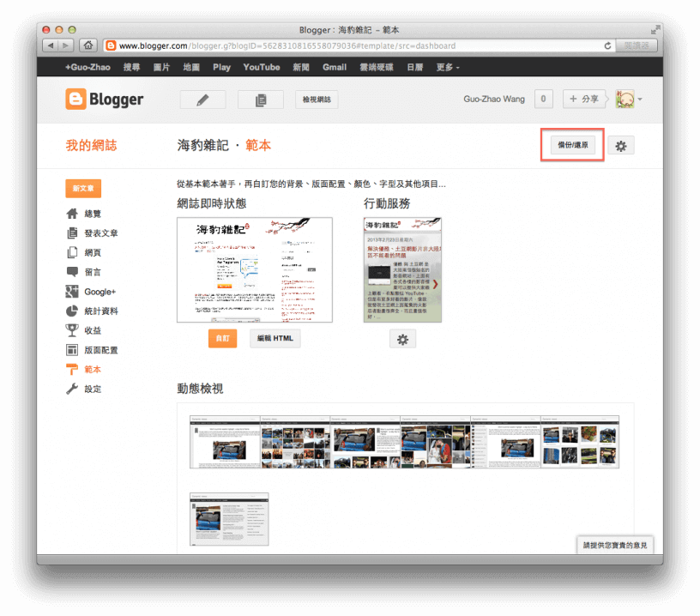The width and height of the screenshot is (700, 616).
Task: Open the 總覽 overview house icon
Action: pos(72,214)
